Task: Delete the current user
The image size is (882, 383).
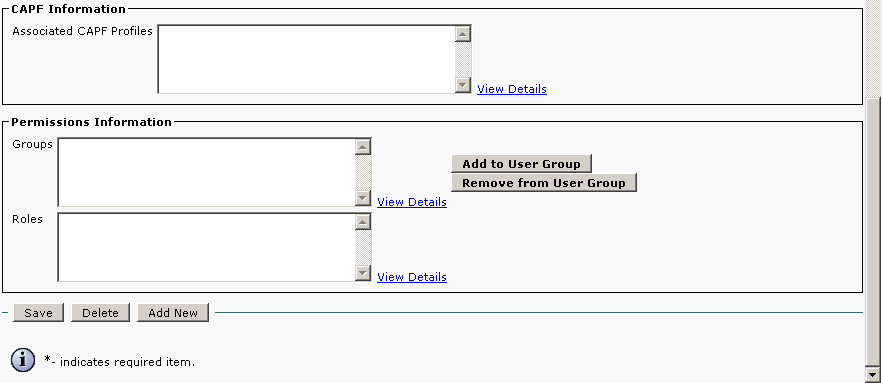Action: pos(100,313)
